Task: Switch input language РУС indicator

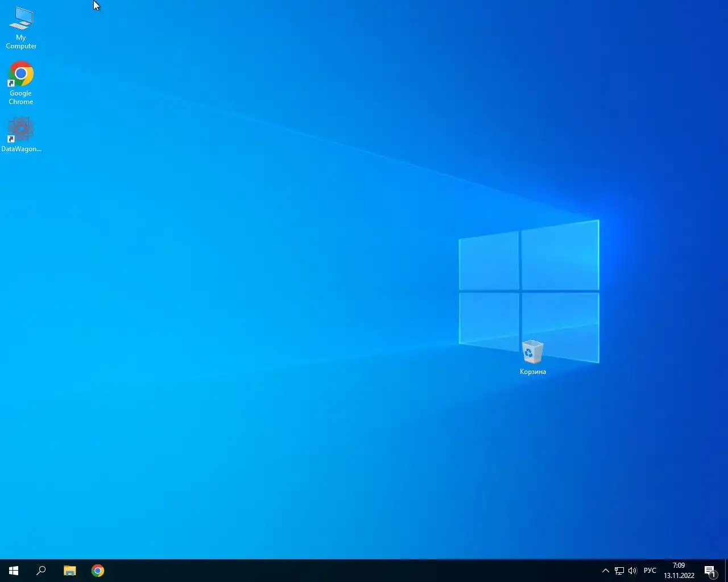Action: 650,571
